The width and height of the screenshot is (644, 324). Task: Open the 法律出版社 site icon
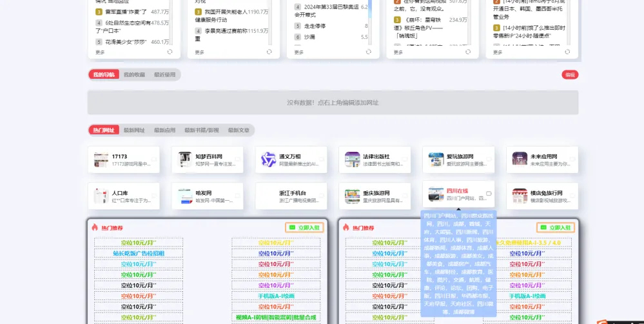(352, 159)
